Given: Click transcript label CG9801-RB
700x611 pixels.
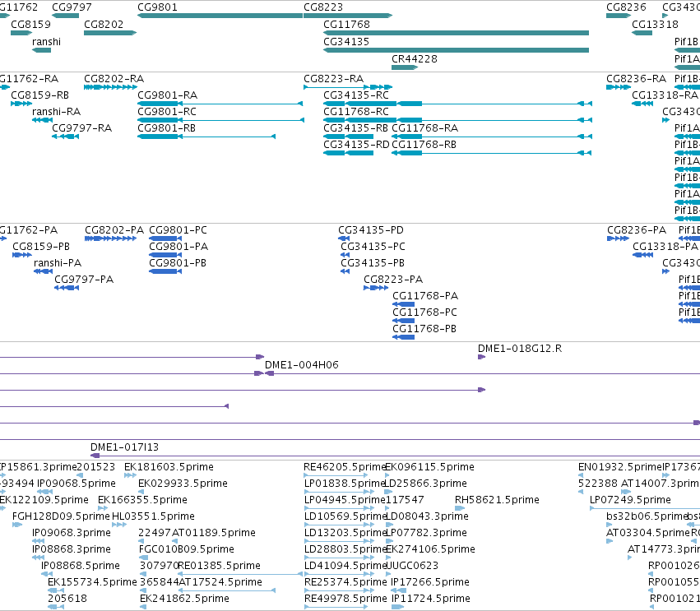Looking at the screenshot, I should (x=166, y=128).
